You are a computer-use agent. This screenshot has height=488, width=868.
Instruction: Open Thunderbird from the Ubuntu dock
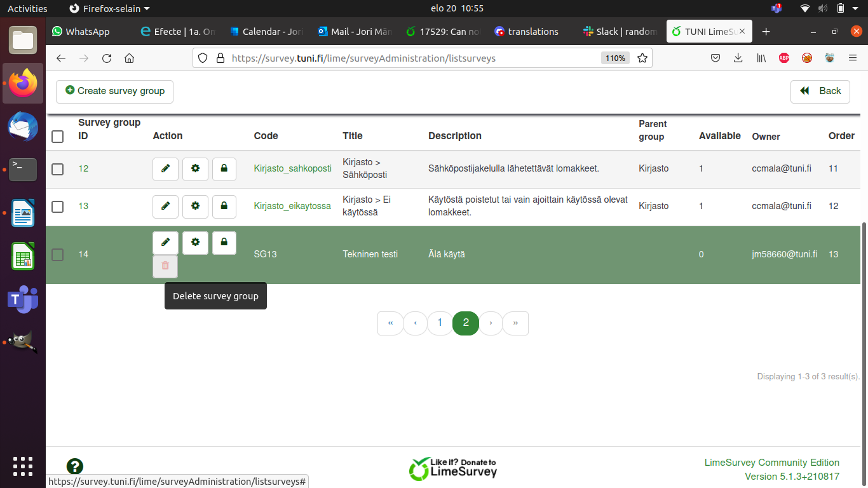23,126
